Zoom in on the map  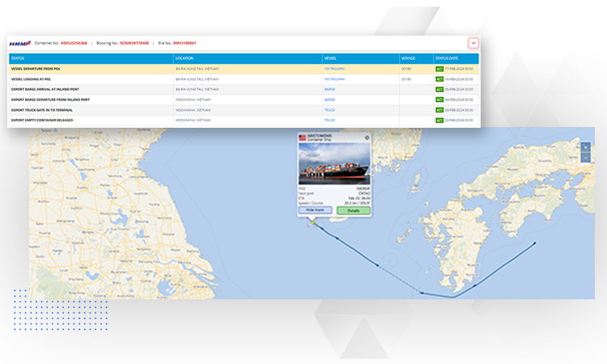point(586,147)
